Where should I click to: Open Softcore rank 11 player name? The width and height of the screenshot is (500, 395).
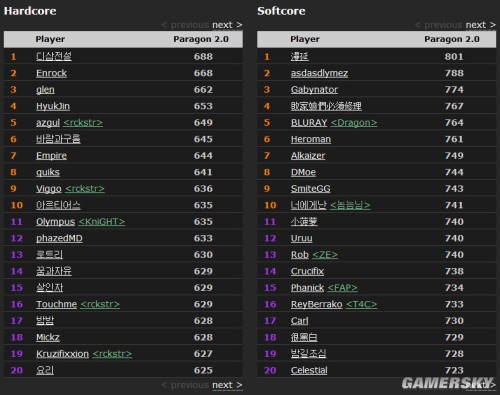coord(304,222)
